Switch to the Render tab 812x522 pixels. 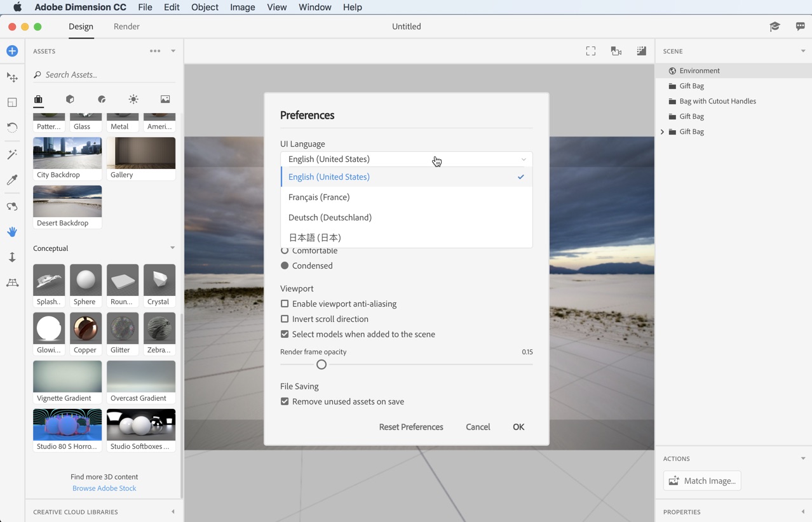(x=126, y=27)
